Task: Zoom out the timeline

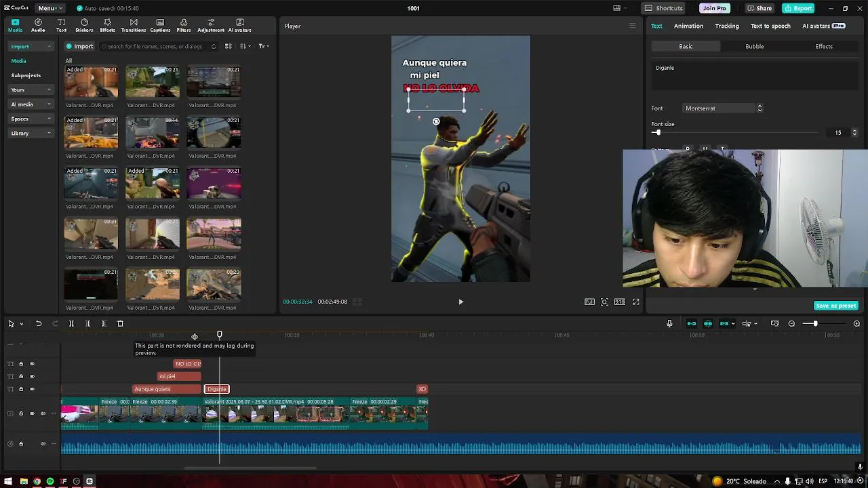Action: click(x=791, y=324)
